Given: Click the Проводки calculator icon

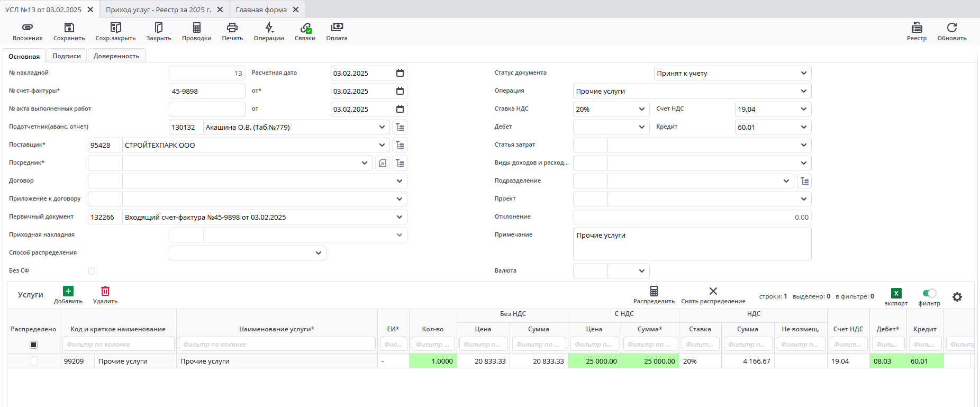Looking at the screenshot, I should coord(196,28).
